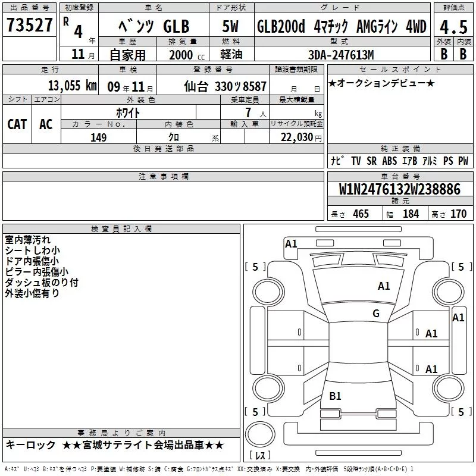Click the A1 mark on the hood

point(384,286)
